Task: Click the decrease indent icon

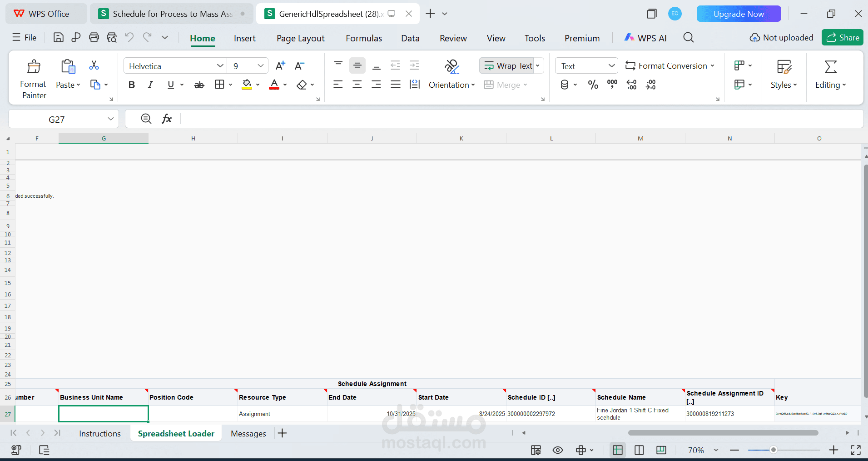Action: (395, 65)
